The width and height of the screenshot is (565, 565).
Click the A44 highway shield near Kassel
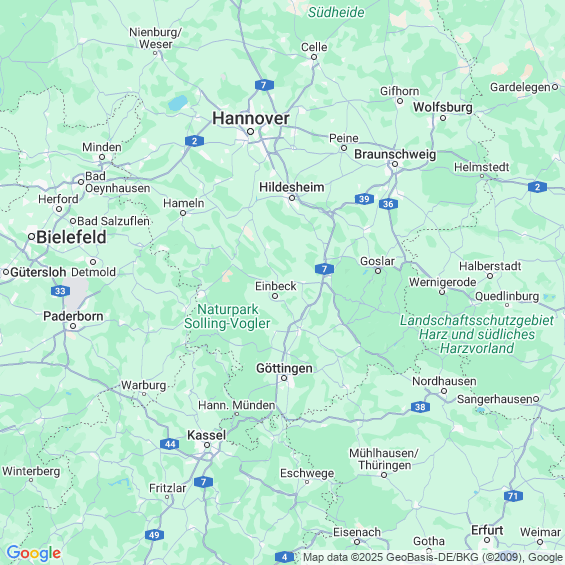point(170,444)
